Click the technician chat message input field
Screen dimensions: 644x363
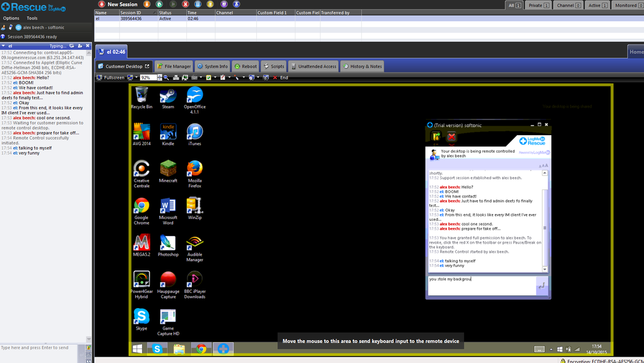(x=39, y=353)
